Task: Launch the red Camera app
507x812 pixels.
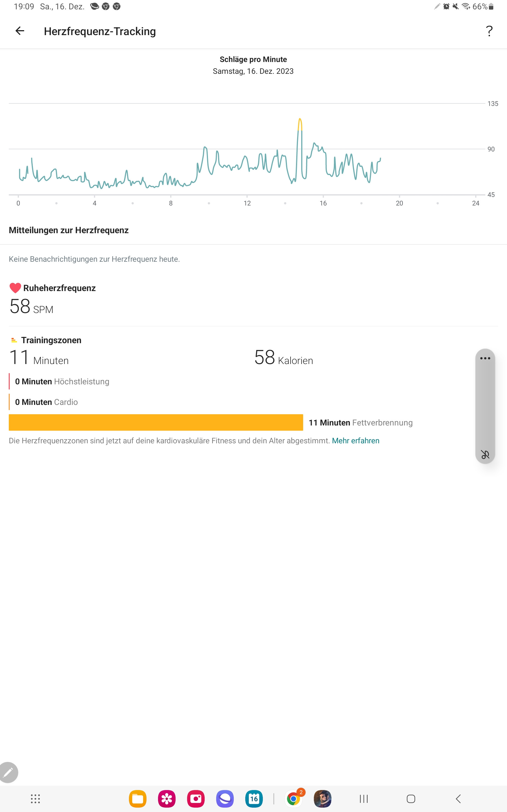Action: point(196,799)
